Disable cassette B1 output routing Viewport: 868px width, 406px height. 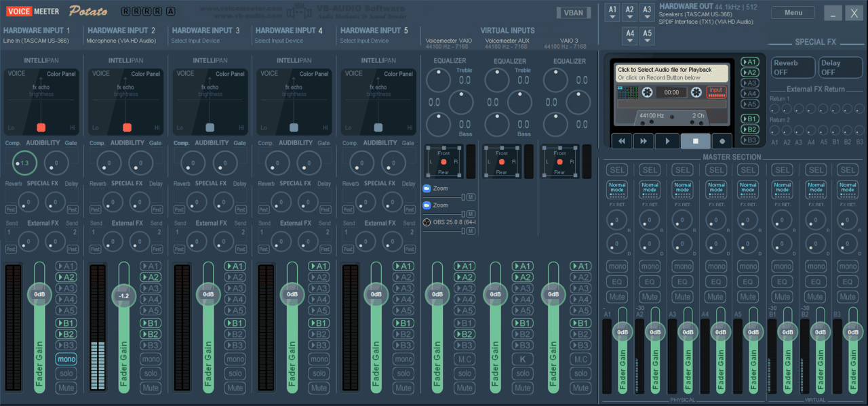click(x=750, y=119)
